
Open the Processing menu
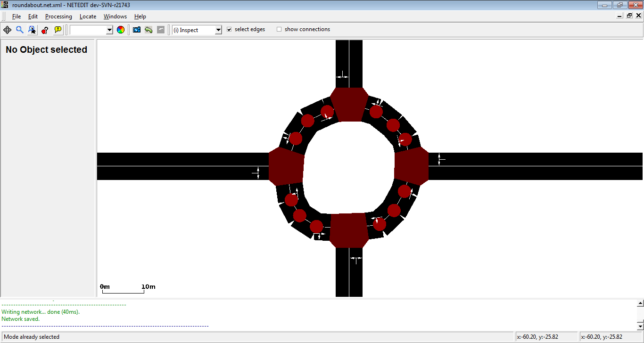(x=58, y=16)
